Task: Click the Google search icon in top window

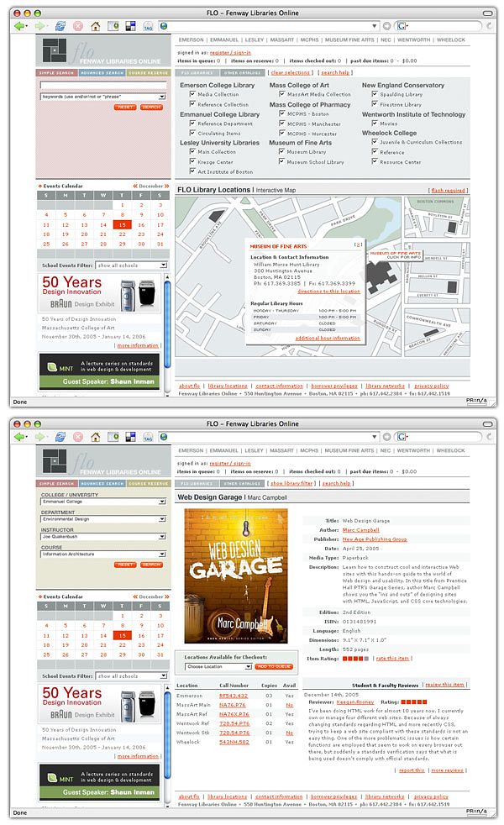Action: click(x=402, y=26)
